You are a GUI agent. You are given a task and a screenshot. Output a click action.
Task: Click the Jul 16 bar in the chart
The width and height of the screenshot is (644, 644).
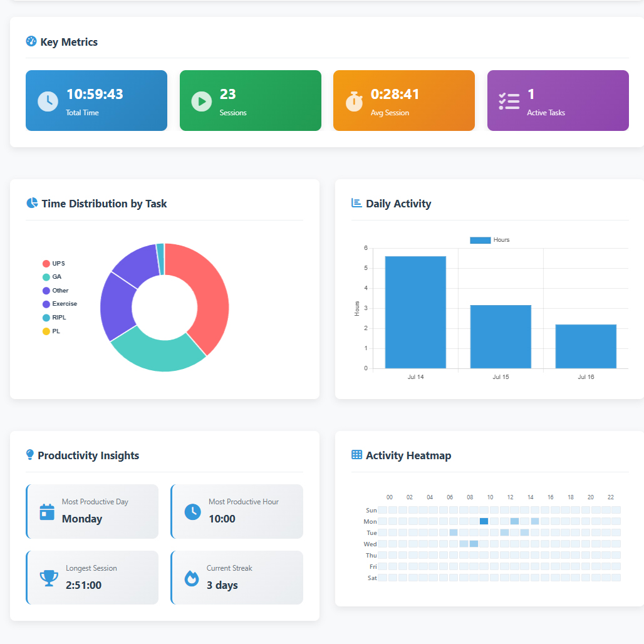pos(586,346)
